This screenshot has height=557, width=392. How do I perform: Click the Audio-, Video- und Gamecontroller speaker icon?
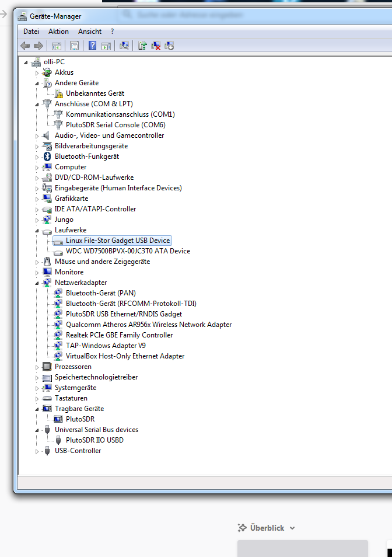tap(46, 135)
